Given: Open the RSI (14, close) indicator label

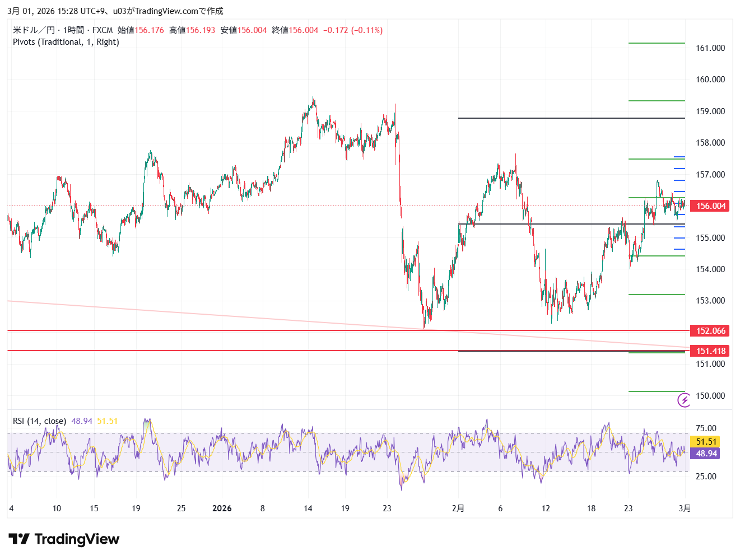Looking at the screenshot, I should click(x=39, y=421).
